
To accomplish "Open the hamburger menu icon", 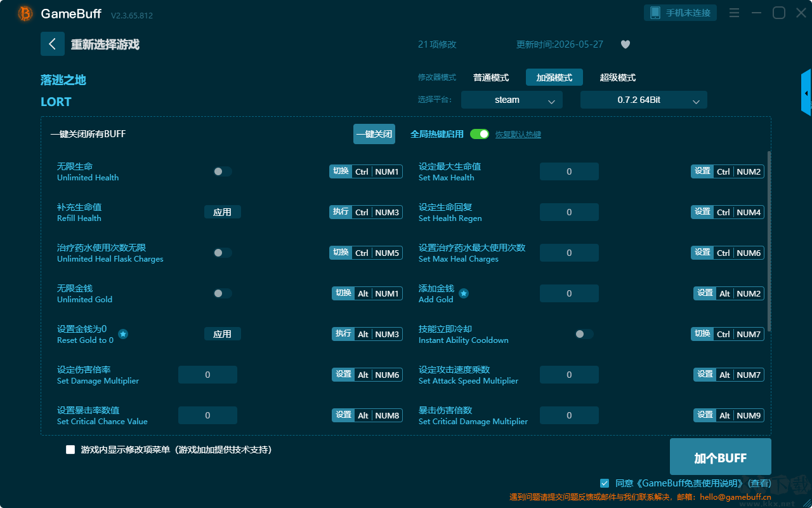I will click(734, 13).
